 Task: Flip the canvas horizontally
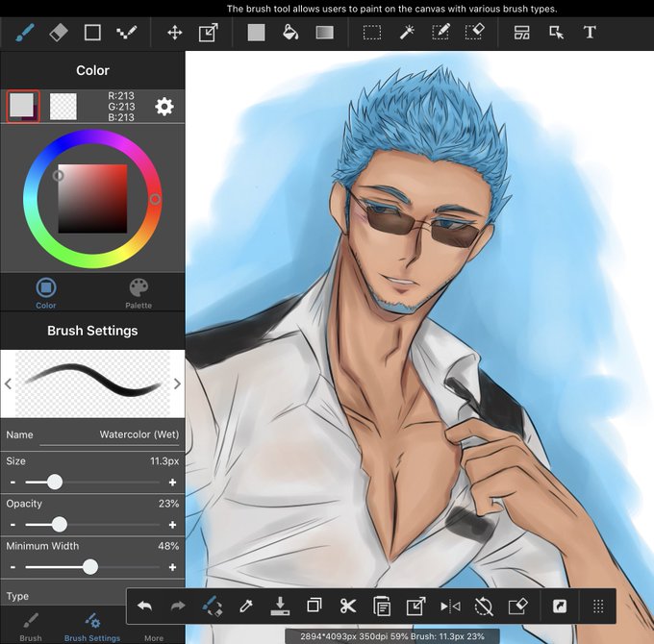pyautogui.click(x=450, y=607)
